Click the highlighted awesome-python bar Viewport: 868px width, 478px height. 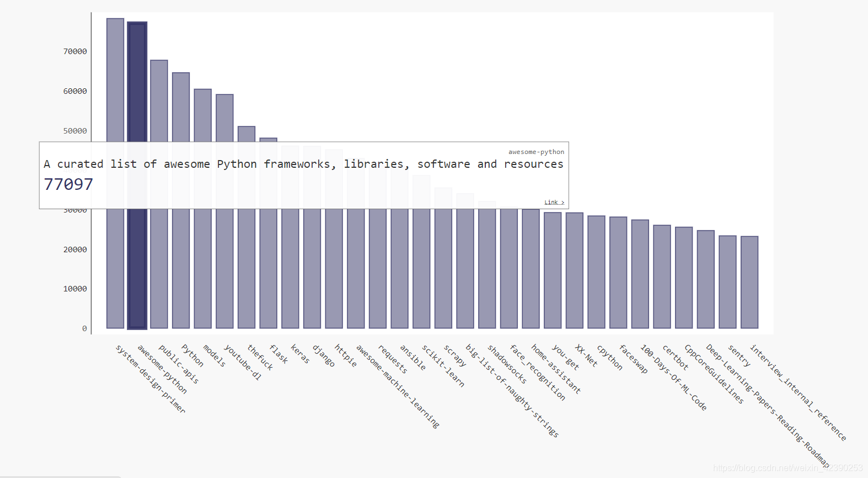pyautogui.click(x=137, y=176)
